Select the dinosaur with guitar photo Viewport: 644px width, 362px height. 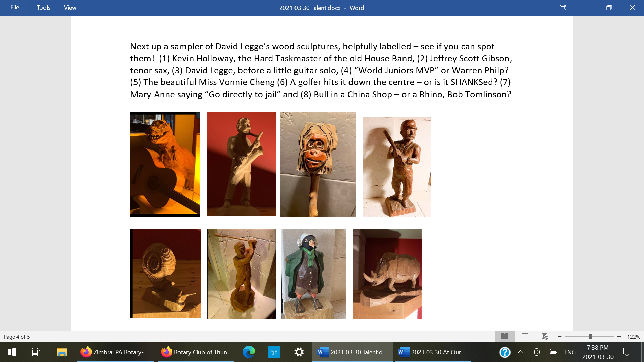coord(165,164)
